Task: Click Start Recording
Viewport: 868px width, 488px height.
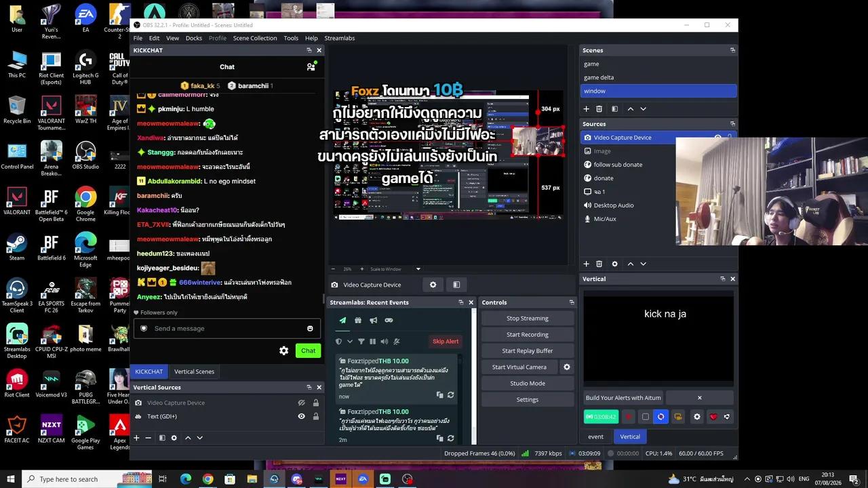Action: click(528, 335)
